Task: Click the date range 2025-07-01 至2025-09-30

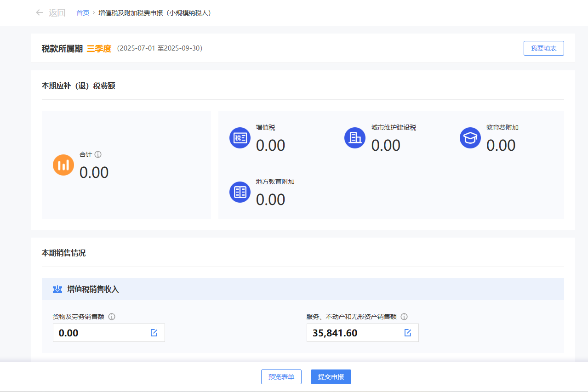Action: pos(160,48)
